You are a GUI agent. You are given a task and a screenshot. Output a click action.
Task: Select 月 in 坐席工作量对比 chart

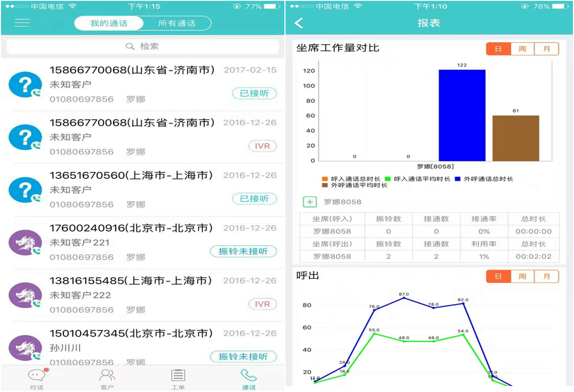tap(546, 49)
